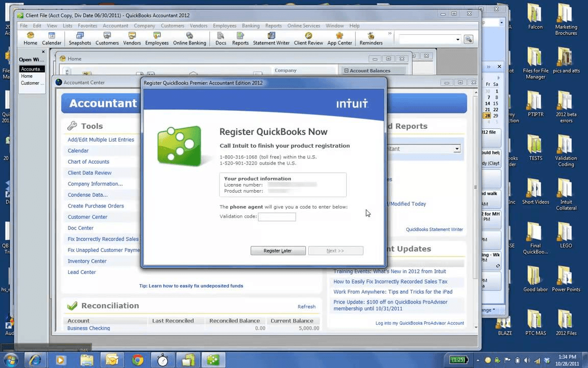
Task: Open the Validation Coding desktop folder
Action: [x=566, y=150]
